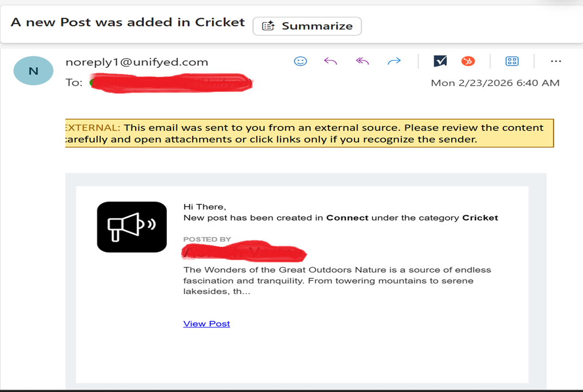
Task: Open the Apps grid icon
Action: click(x=512, y=61)
